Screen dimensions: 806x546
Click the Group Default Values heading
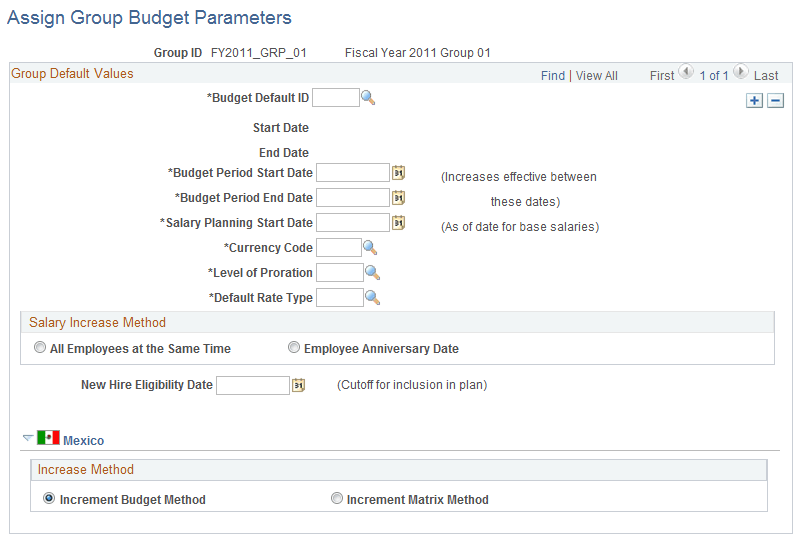[72, 74]
